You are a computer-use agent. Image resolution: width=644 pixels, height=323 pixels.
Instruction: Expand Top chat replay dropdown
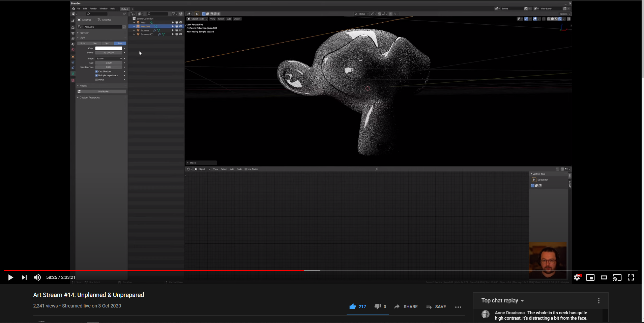coord(502,300)
